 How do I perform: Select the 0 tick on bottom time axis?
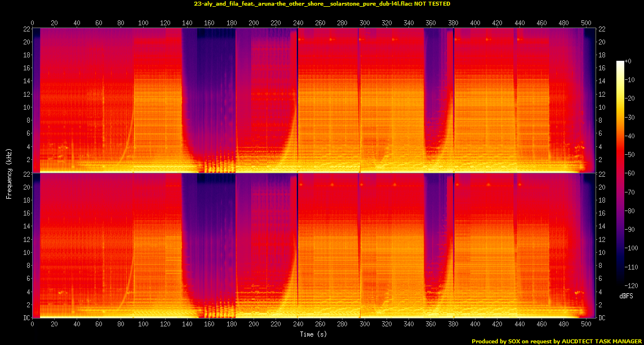tap(33, 324)
